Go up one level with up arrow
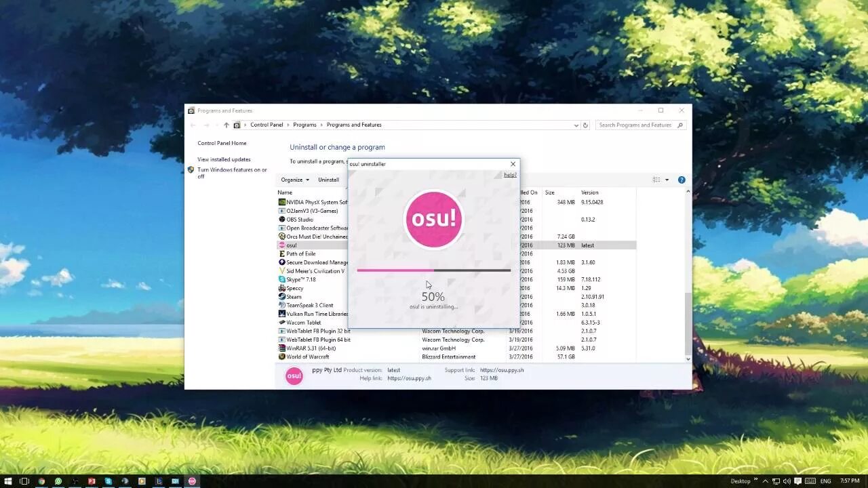Screen dimensions: 868x488 pos(226,125)
